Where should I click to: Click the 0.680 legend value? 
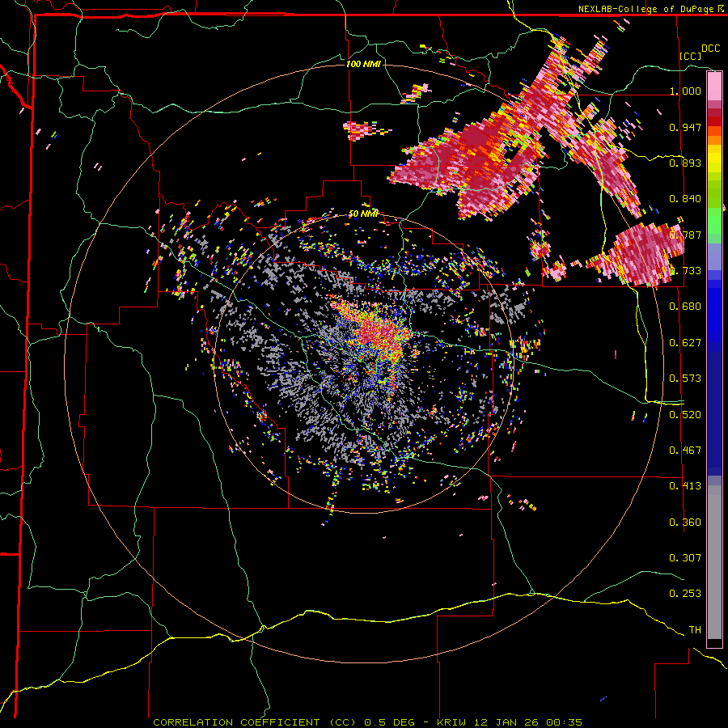tap(685, 307)
